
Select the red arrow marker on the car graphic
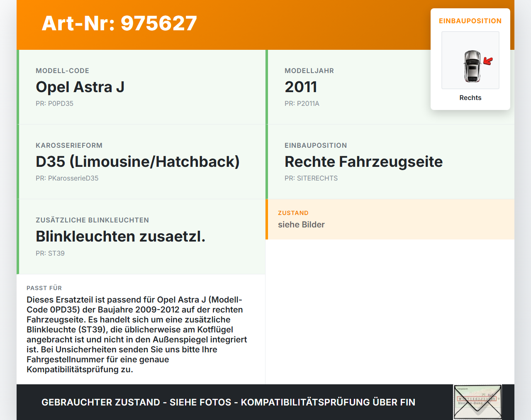(x=488, y=61)
